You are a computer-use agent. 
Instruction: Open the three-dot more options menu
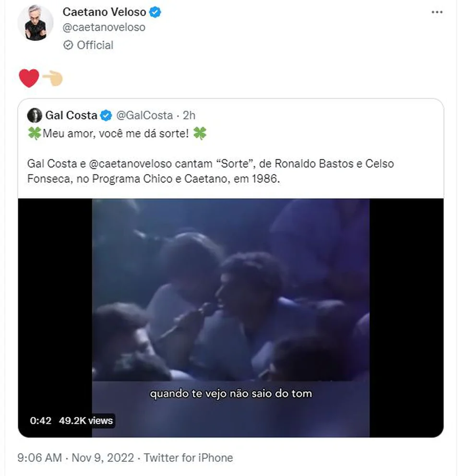click(x=437, y=12)
